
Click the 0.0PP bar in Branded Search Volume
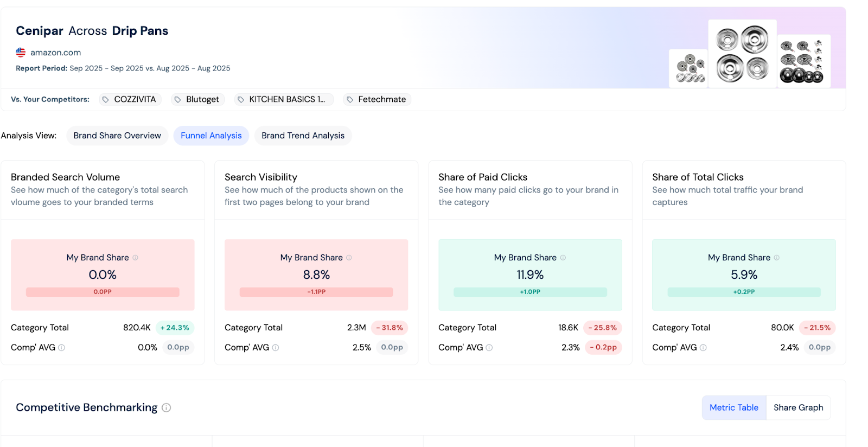(x=103, y=292)
